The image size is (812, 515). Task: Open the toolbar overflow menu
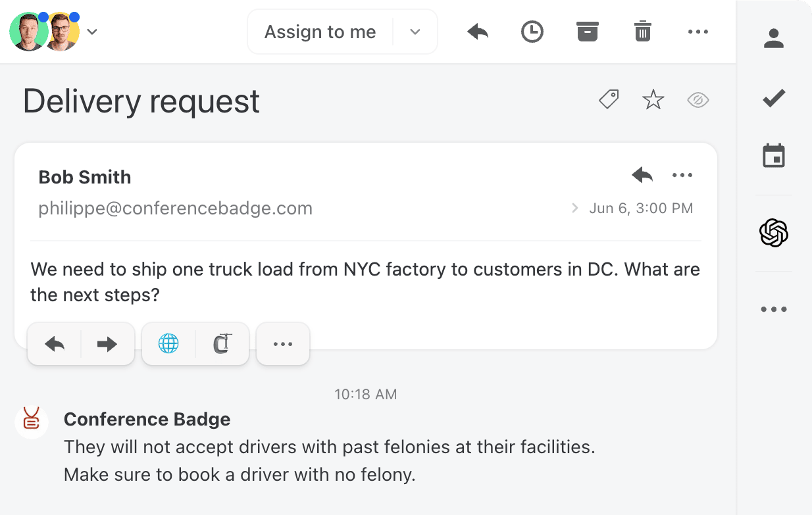[x=698, y=31]
